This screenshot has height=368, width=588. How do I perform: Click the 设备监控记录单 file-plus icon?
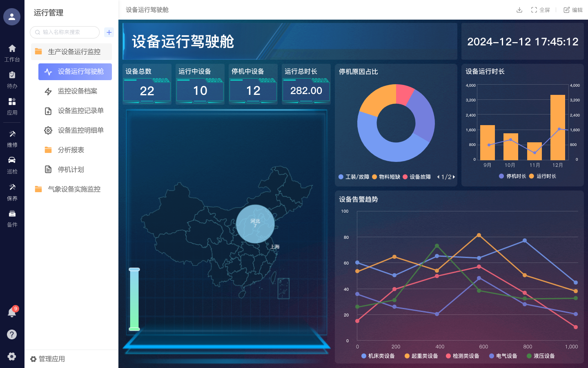pos(48,111)
